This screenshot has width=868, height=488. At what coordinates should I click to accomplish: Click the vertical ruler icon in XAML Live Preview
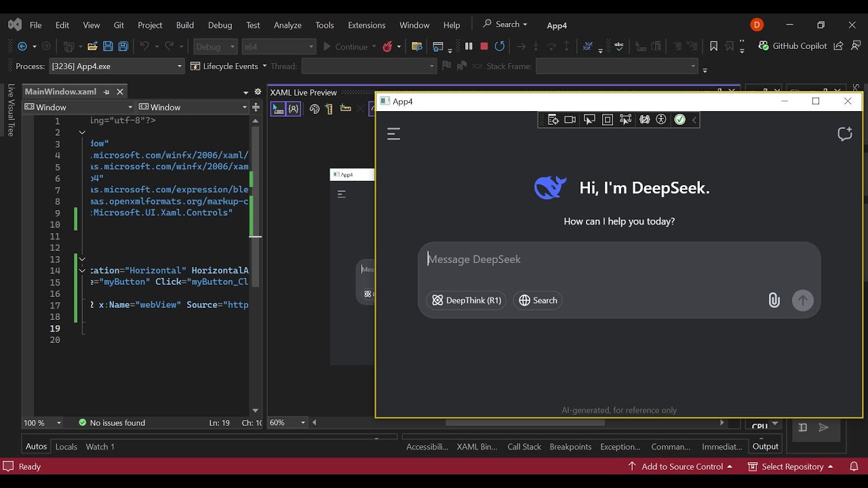coord(329,108)
